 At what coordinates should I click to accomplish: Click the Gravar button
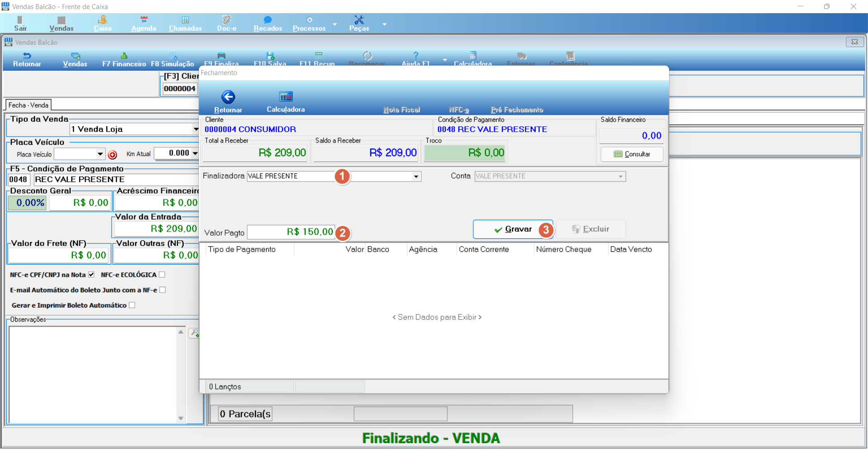tap(513, 229)
